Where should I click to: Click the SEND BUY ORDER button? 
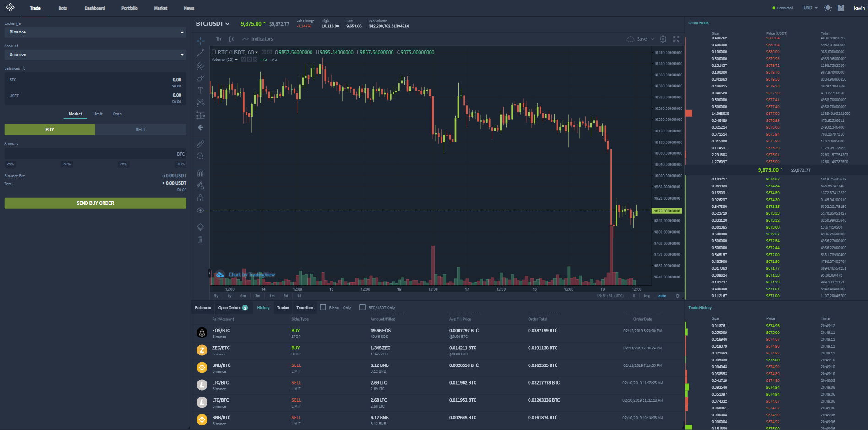point(95,203)
